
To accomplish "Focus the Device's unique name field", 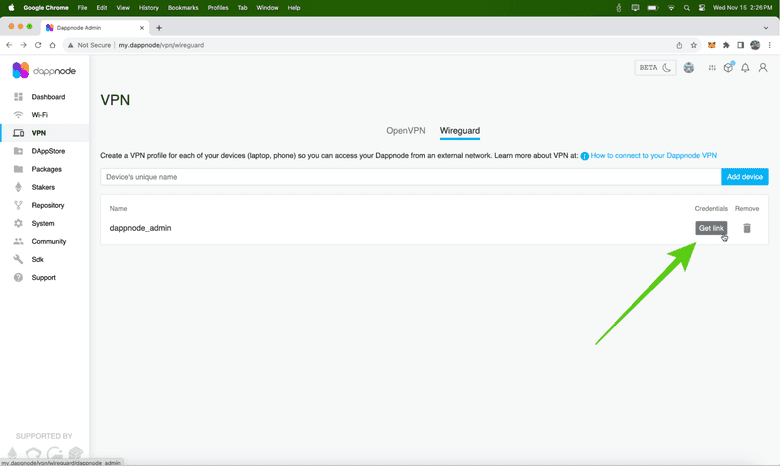I will coord(410,177).
